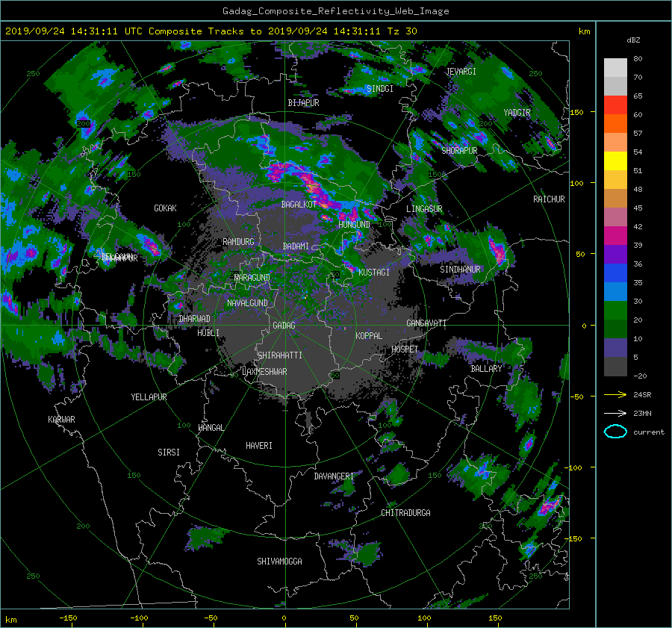Image resolution: width=672 pixels, height=628 pixels.
Task: Click the 'GADAG' radar center label
Action: click(x=284, y=326)
